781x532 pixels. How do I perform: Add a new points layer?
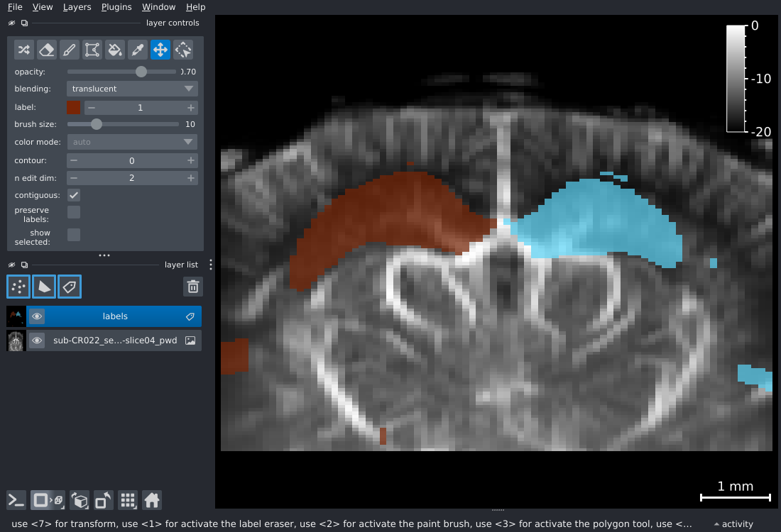(18, 287)
